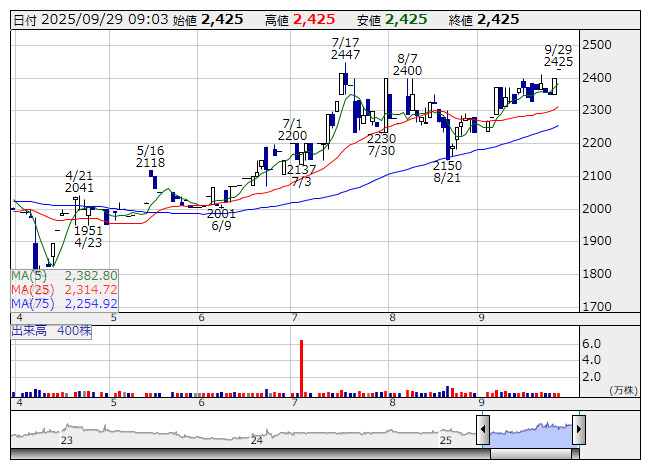Click the 出来高 400株 volume label
653x470 pixels.
click(x=51, y=331)
